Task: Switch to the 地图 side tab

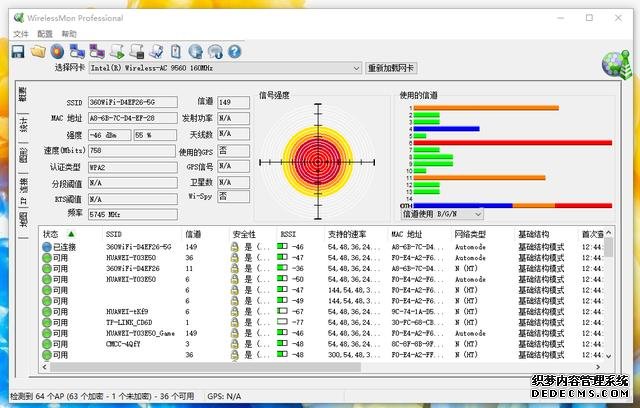Action: [23, 220]
